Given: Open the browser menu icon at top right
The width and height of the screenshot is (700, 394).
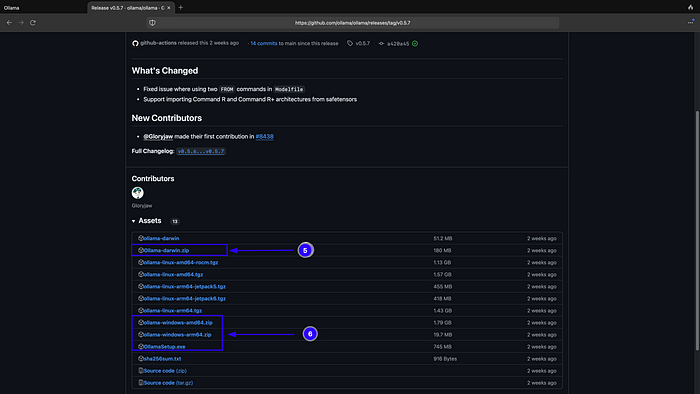Looking at the screenshot, I should pos(691,22).
